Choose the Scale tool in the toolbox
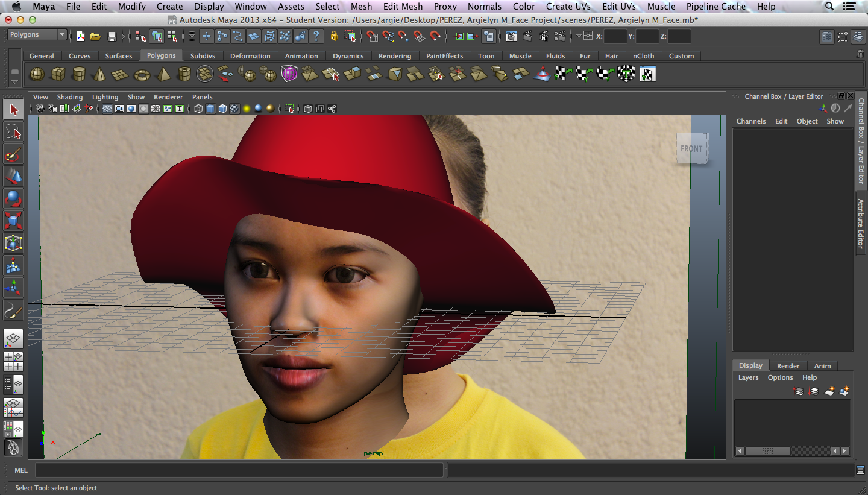This screenshot has width=868, height=495. coord(13,221)
